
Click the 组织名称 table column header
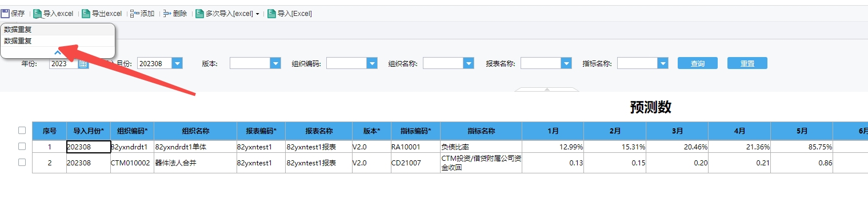pos(195,131)
